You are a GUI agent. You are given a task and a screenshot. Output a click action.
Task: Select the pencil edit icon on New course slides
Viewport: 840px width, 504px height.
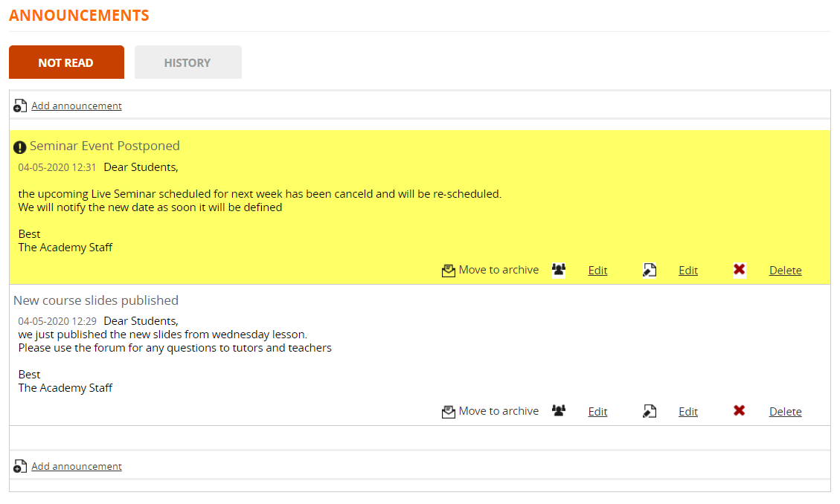click(x=649, y=411)
